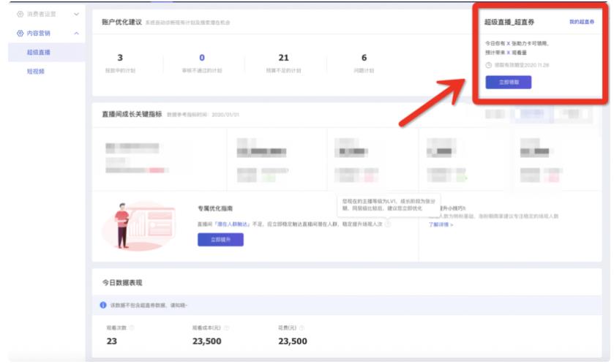Screen dimensions: 614x364
Task: Click the clock icon beside coupon expiry date
Action: pos(488,65)
